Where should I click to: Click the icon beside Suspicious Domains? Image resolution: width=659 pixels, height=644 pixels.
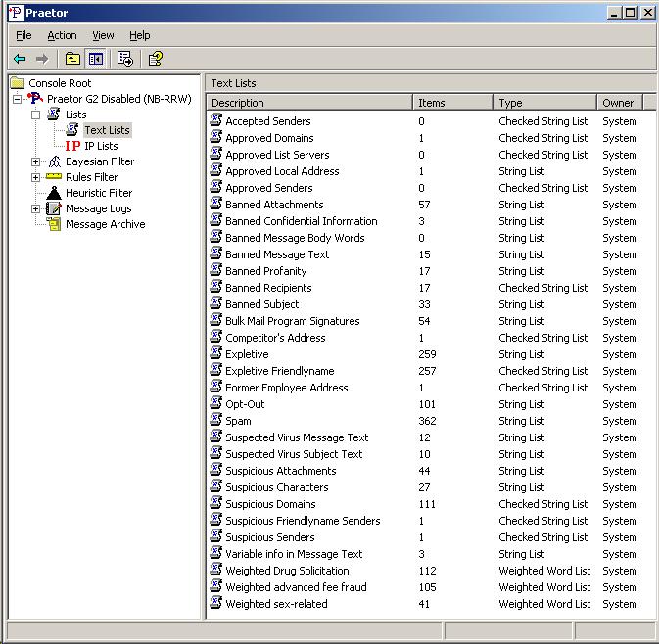(x=216, y=503)
